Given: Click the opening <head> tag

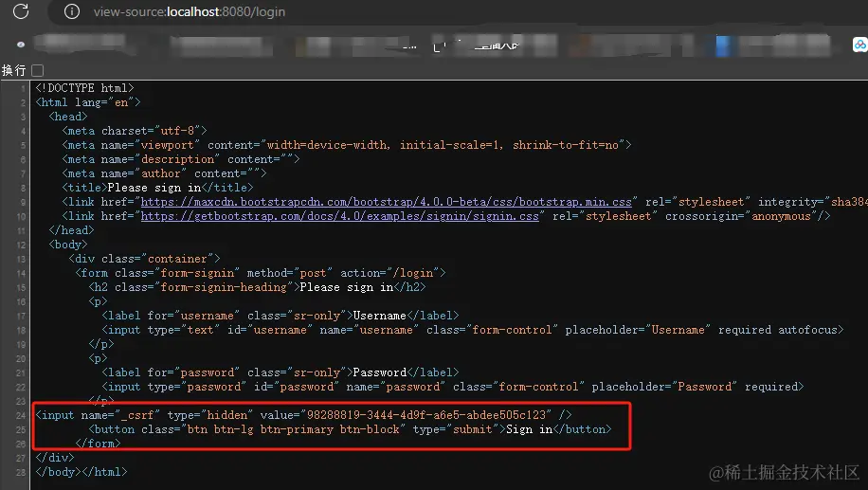Looking at the screenshot, I should [68, 117].
